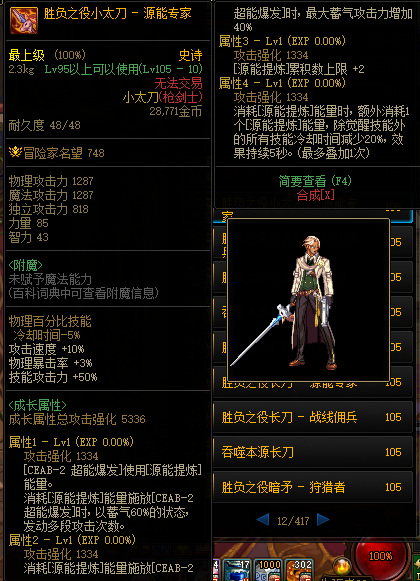This screenshot has width=420, height=581.
Task: Go to next page with right blue arrow
Action: coord(323,520)
